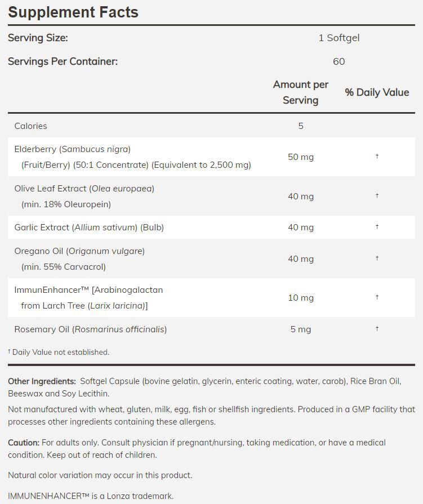Click the Olive Leaf Extract ingredient name

[84, 189]
